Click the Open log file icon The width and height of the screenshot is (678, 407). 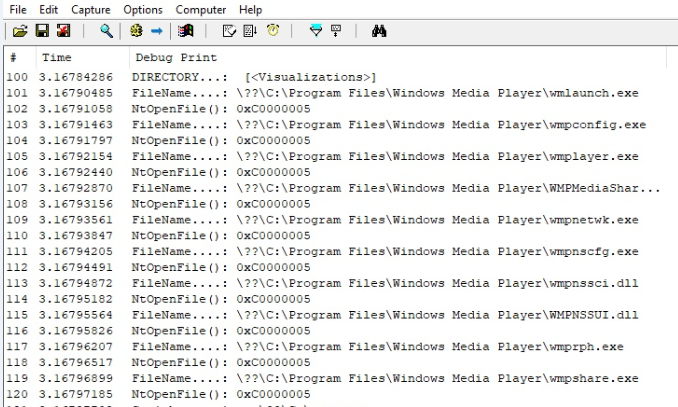[x=19, y=32]
